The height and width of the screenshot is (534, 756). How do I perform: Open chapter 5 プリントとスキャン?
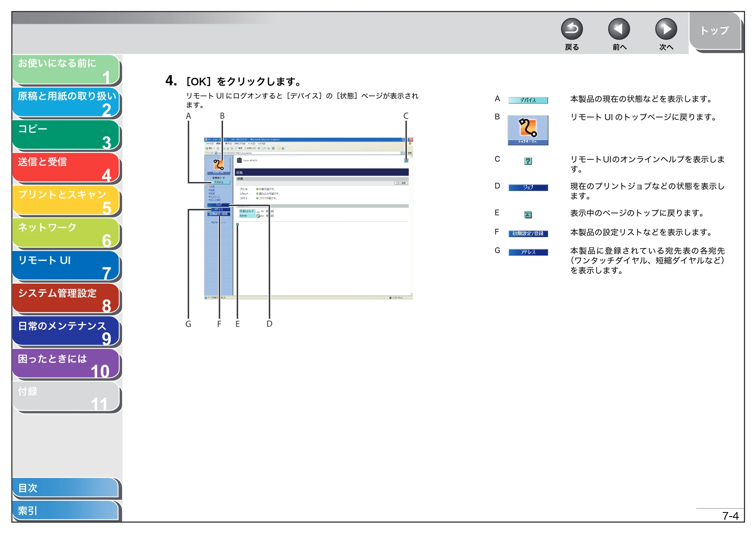(x=66, y=201)
